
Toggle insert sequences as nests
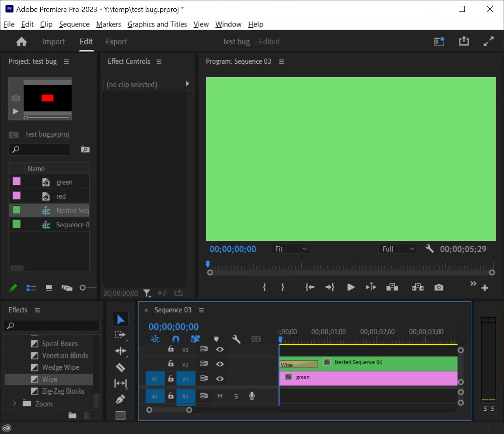pos(155,339)
